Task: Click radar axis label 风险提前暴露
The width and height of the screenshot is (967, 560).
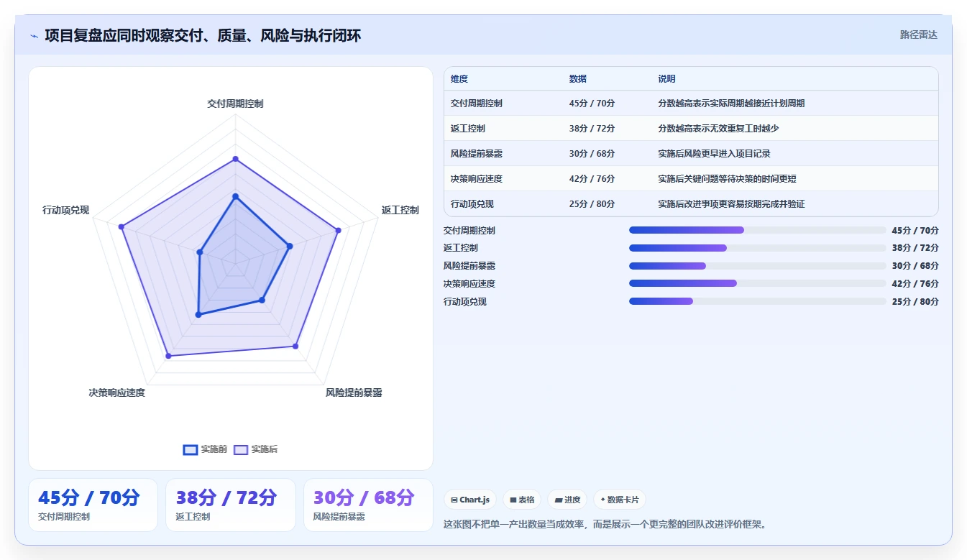Action: tap(354, 393)
